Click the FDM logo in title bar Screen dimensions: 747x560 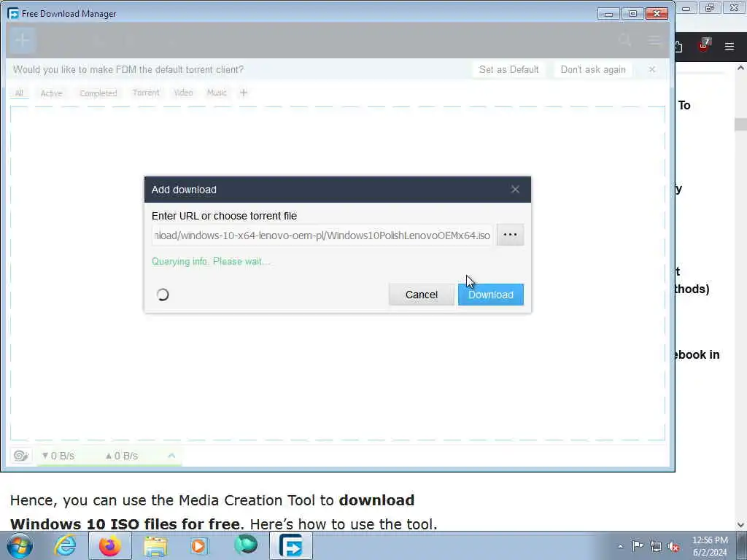pos(13,13)
